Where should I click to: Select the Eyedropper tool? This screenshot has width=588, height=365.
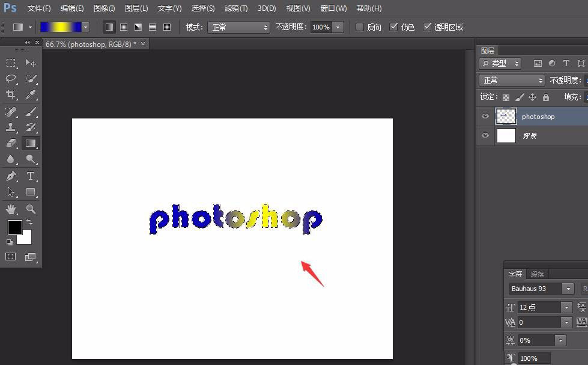point(31,94)
